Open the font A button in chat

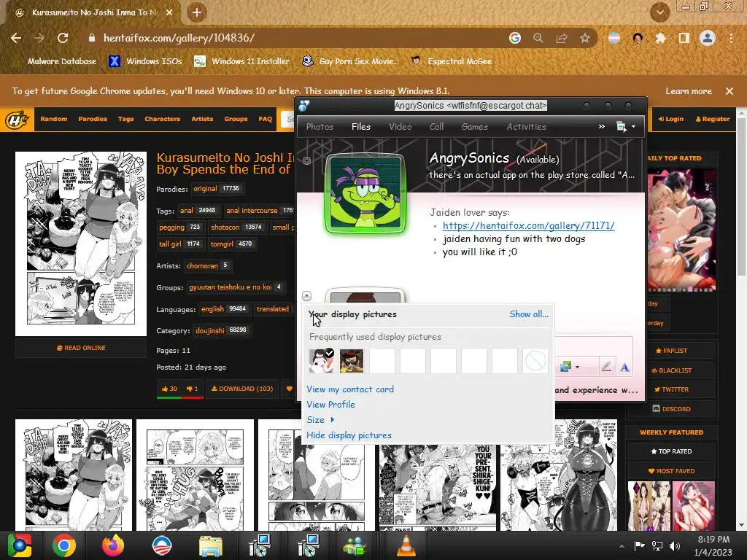(624, 367)
